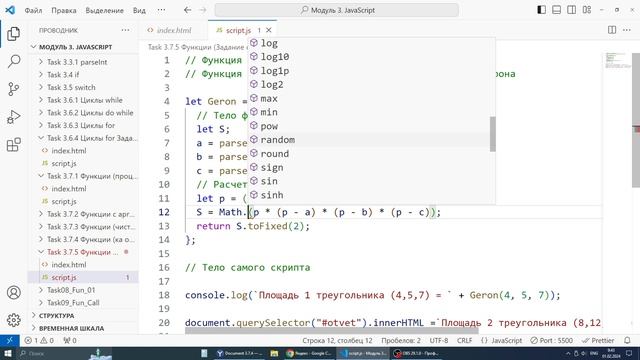Expand the СТРУКТУРА outline section
Screen dimensions: 640x360
(56, 316)
